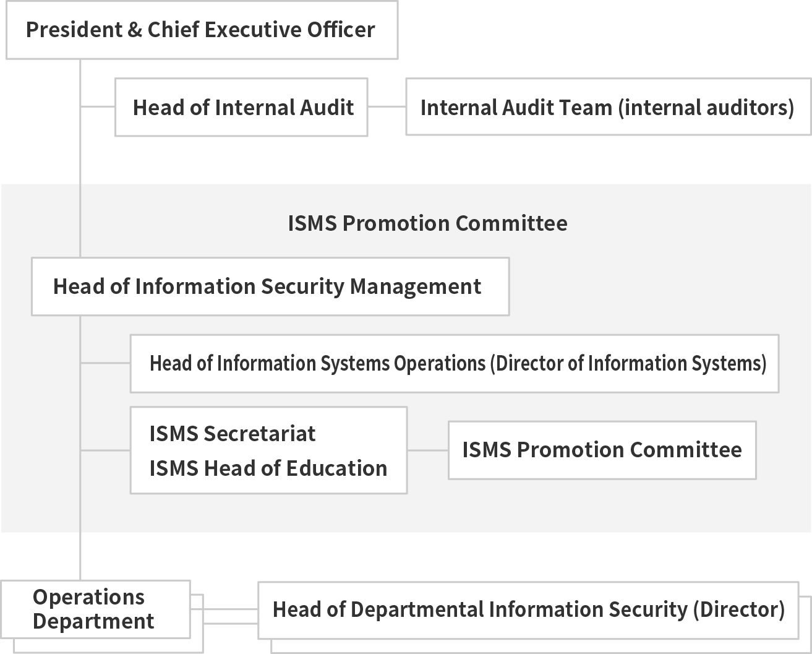Click the connector between Secretariat box and Promotion Committee box
The width and height of the screenshot is (812, 654).
click(x=427, y=450)
